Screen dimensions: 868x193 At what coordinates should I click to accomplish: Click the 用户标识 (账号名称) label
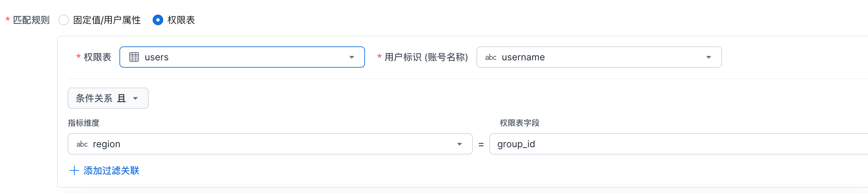click(x=426, y=57)
